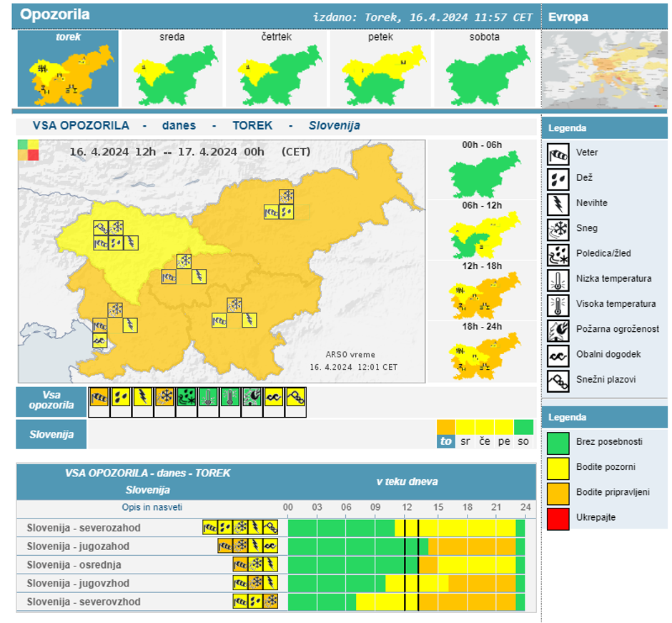Open the sobota warnings tab
Screen dimensions: 672x623
pyautogui.click(x=484, y=69)
